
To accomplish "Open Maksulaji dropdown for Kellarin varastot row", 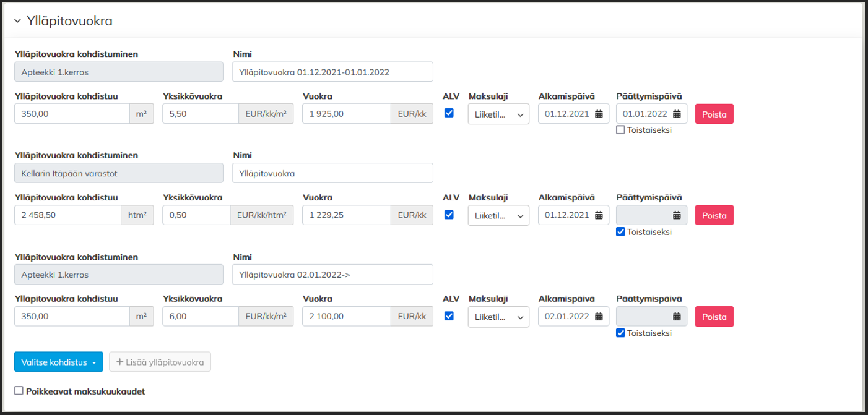I will pyautogui.click(x=498, y=215).
